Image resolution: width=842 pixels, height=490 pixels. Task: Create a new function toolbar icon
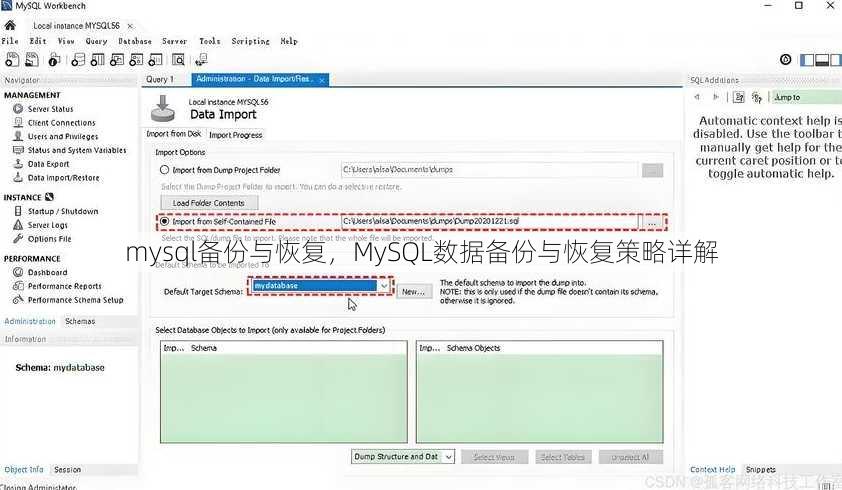pyautogui.click(x=156, y=60)
